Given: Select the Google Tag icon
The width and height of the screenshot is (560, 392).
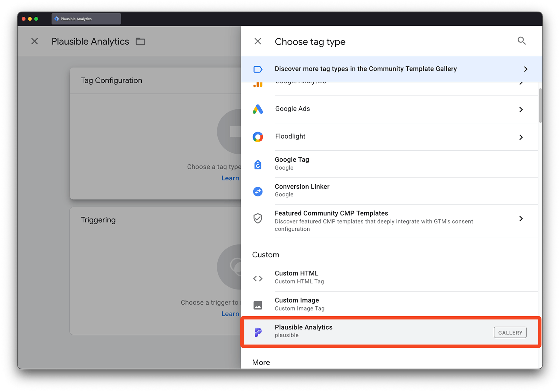Looking at the screenshot, I should tap(258, 164).
